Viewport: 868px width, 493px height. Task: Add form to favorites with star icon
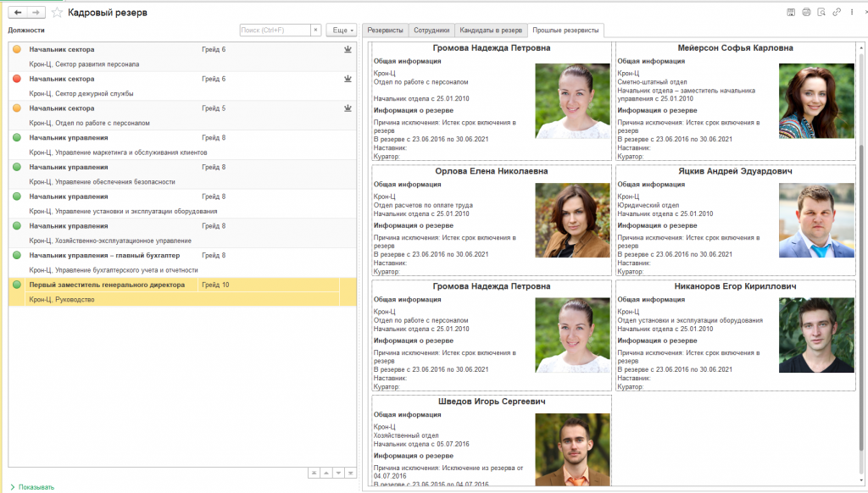tap(57, 12)
